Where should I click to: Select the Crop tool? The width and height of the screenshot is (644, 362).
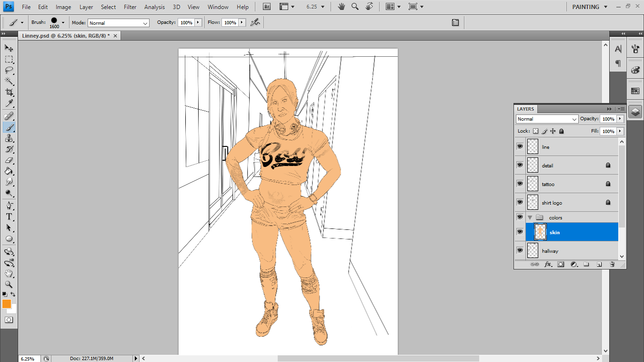click(x=9, y=92)
